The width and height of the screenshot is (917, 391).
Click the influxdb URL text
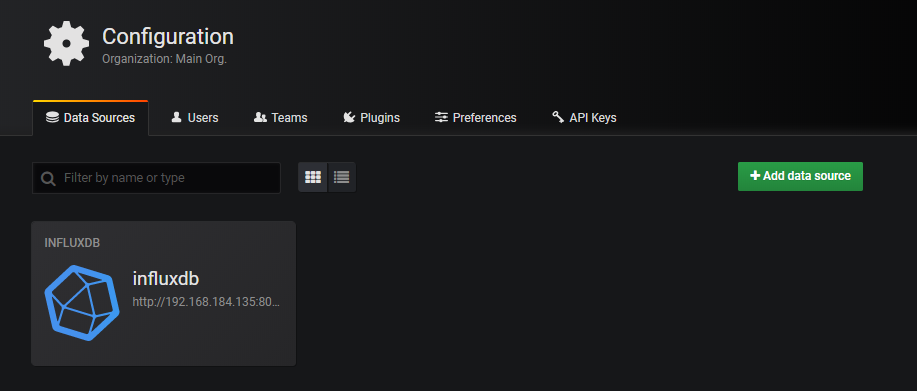206,303
